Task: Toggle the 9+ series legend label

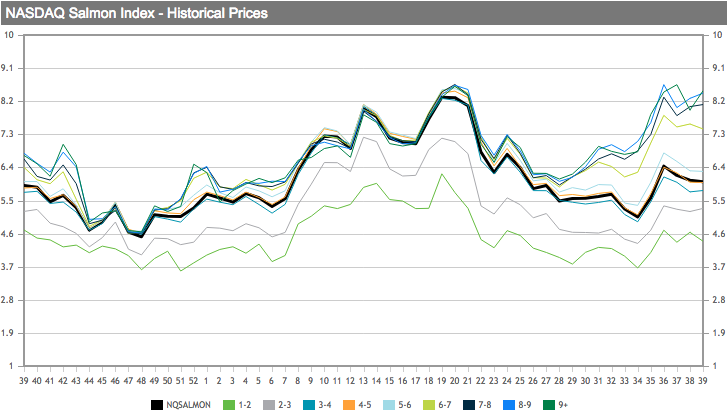Action: 563,405
